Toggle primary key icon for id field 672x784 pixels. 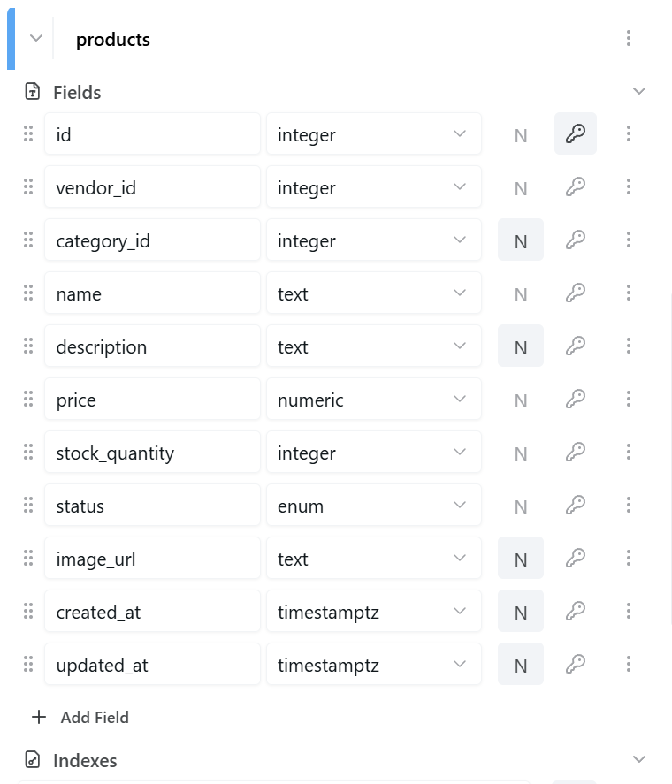pyautogui.click(x=576, y=133)
